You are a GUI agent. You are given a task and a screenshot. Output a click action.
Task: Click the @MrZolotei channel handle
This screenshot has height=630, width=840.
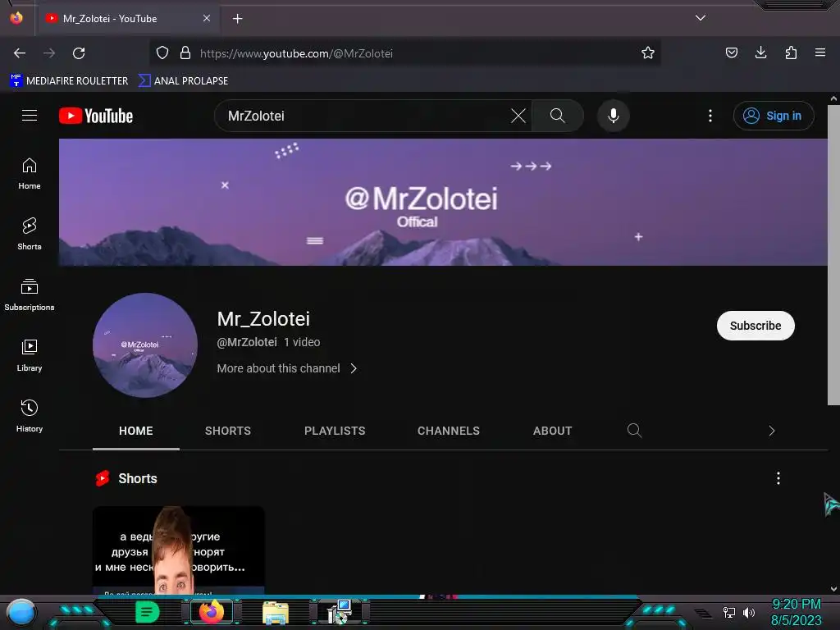point(247,342)
